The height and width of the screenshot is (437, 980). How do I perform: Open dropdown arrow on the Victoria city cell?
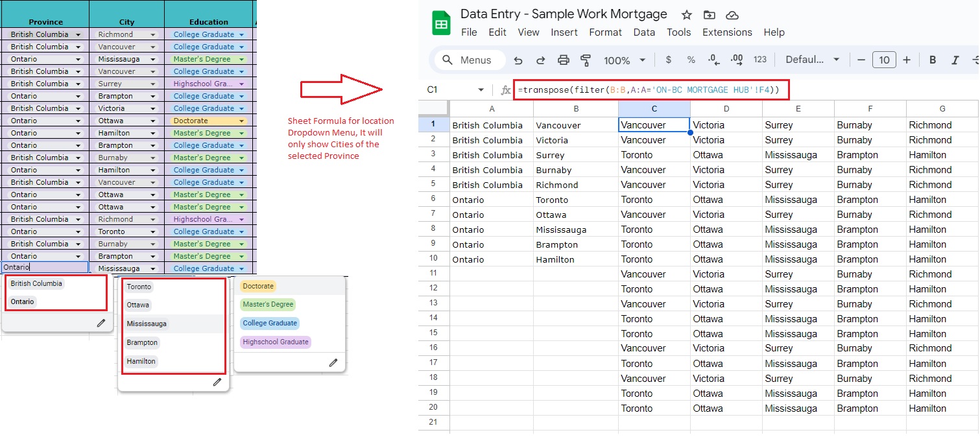tap(153, 109)
